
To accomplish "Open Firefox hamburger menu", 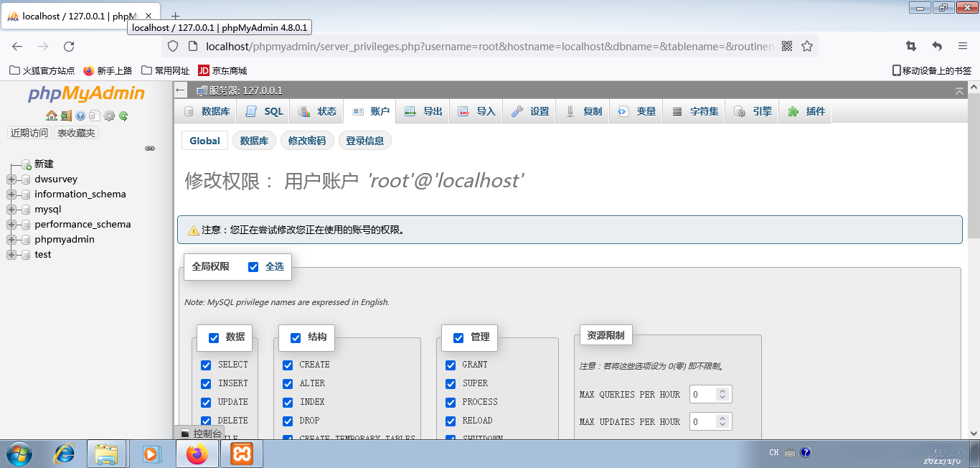I will click(x=963, y=46).
